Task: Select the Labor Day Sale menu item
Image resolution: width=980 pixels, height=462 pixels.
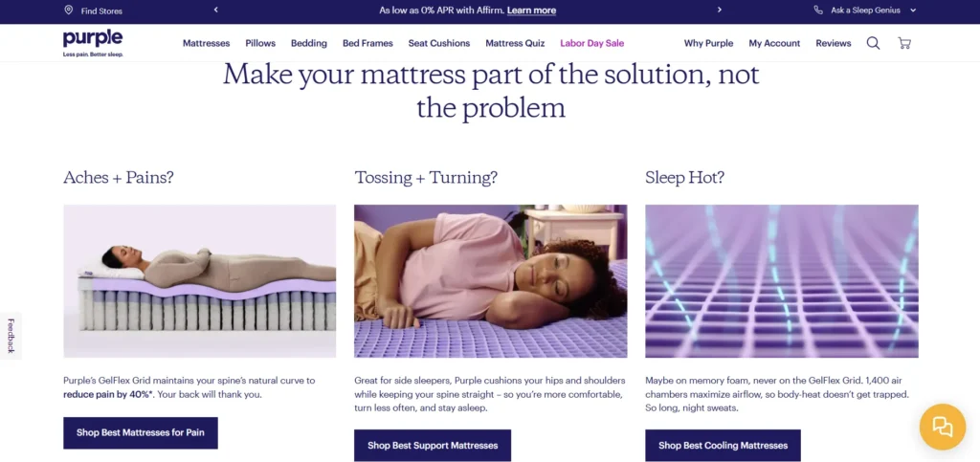Action: [x=591, y=43]
